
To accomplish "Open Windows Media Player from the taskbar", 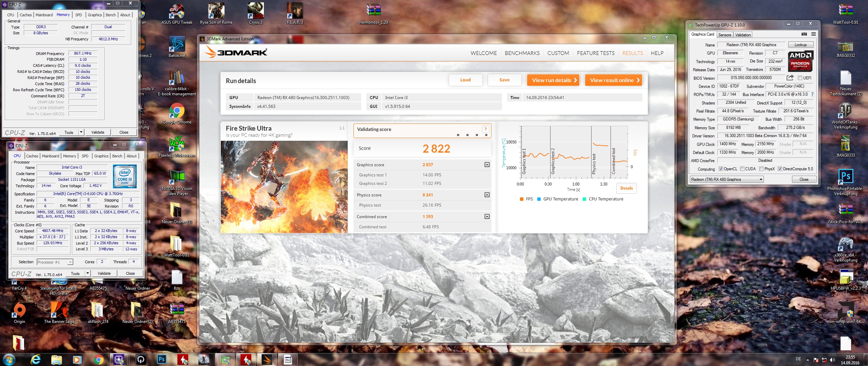I will (77, 360).
